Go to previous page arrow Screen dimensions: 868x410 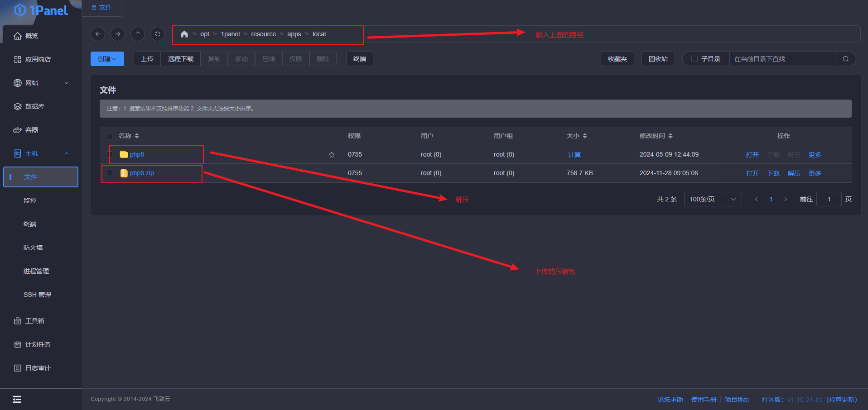click(756, 199)
